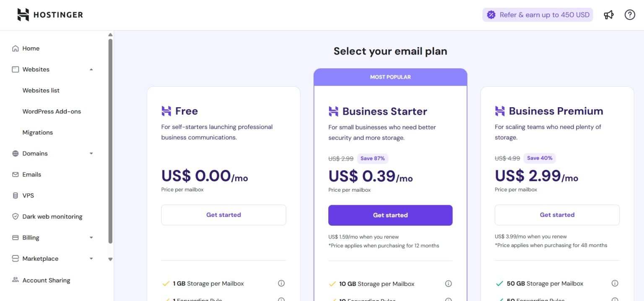Click the Refer & earn banner
The height and width of the screenshot is (301, 644).
(538, 15)
